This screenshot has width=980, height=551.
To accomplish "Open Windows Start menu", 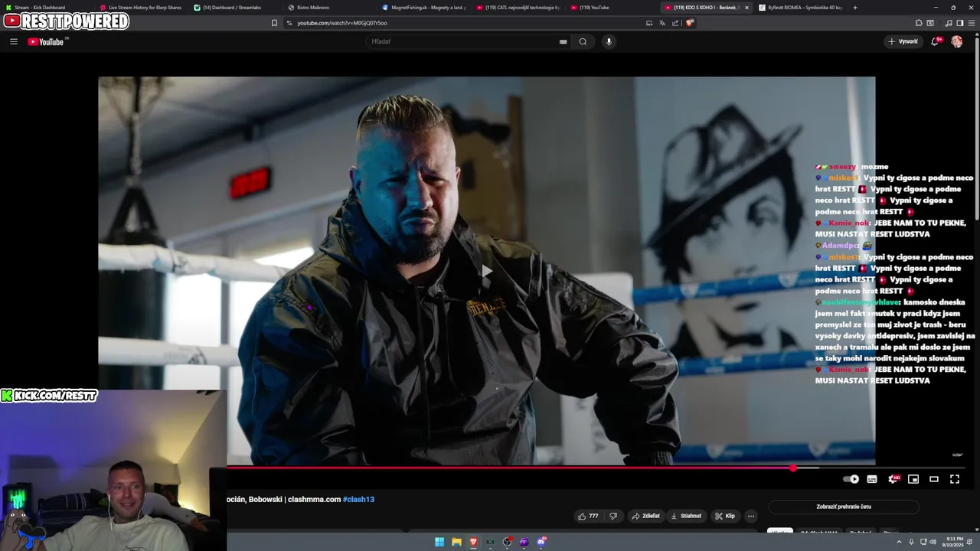I will click(x=439, y=542).
